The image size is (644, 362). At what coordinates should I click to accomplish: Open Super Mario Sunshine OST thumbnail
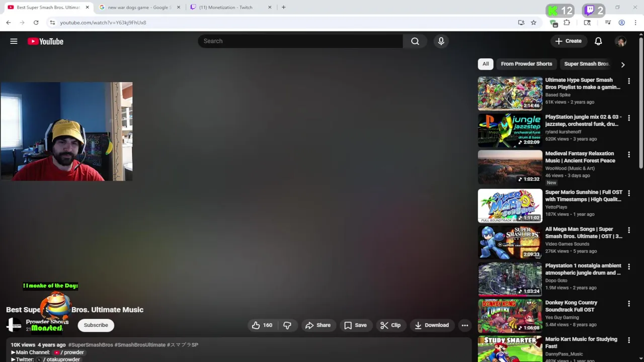510,206
